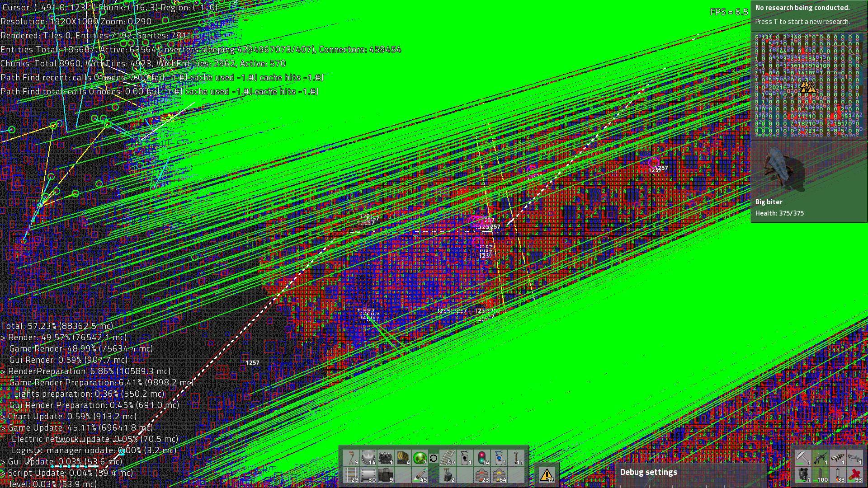The image size is (868, 488).
Task: Click the Cursor coordinates debug line
Action: (109, 7)
